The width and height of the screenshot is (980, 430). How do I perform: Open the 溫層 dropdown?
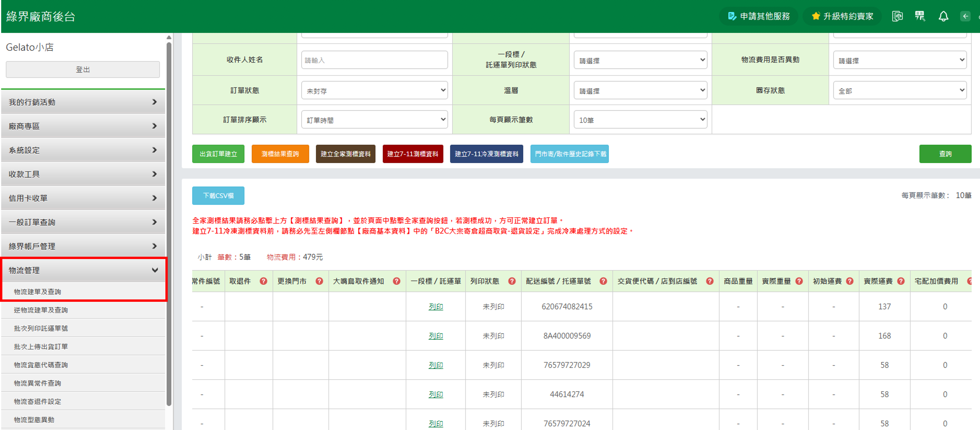tap(640, 91)
